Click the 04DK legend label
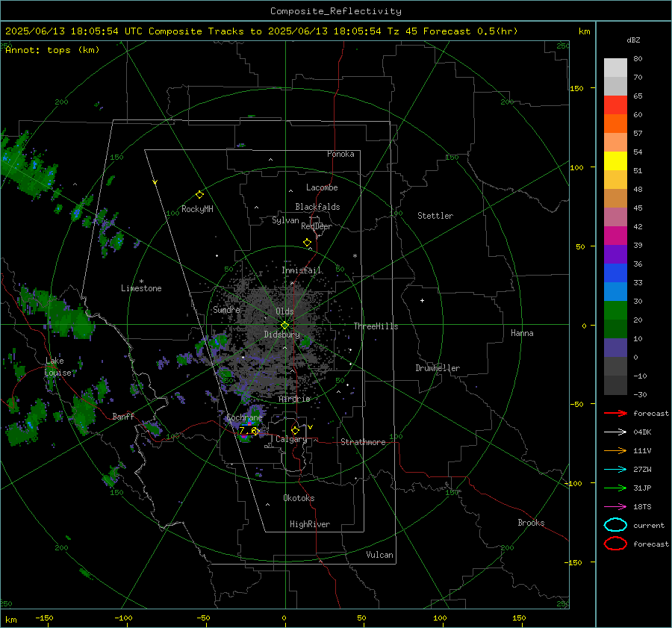The image size is (672, 628). (642, 432)
